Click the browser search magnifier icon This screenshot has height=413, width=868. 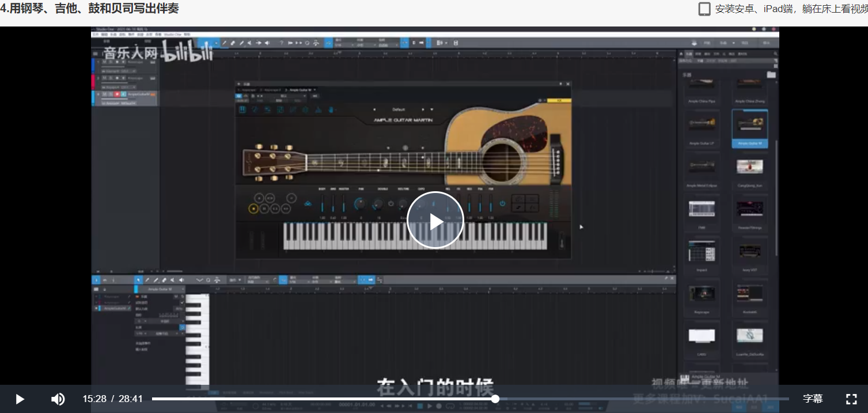point(775,53)
